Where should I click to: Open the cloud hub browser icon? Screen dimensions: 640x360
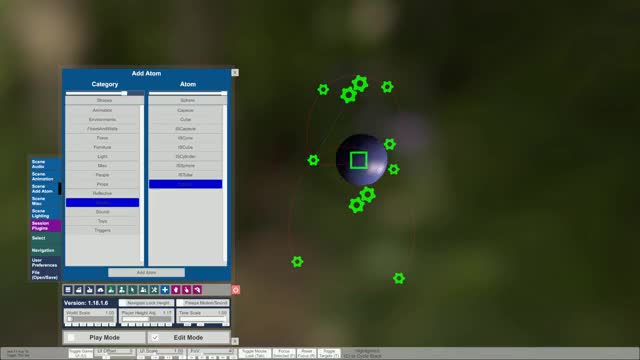100,290
